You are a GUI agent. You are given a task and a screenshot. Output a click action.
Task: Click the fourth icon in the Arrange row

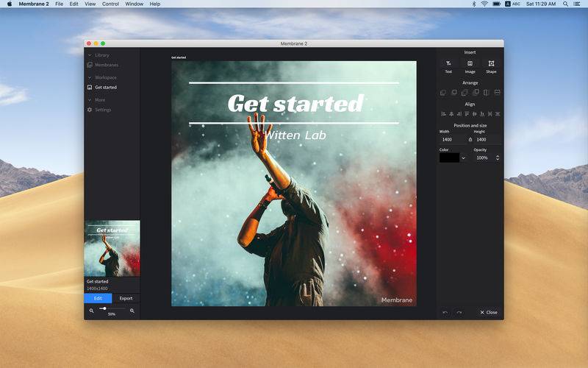[x=476, y=93]
